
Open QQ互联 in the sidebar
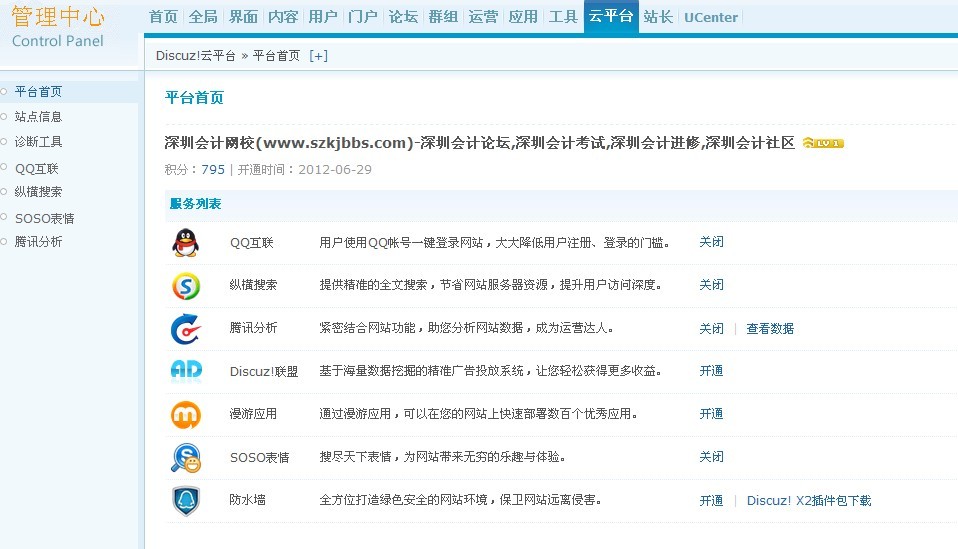tap(37, 169)
